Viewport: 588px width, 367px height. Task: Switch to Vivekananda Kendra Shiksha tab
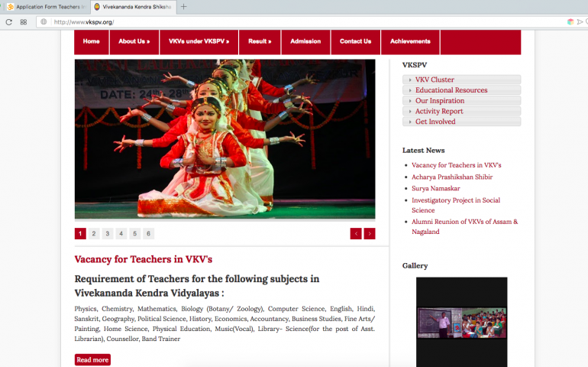pos(133,7)
